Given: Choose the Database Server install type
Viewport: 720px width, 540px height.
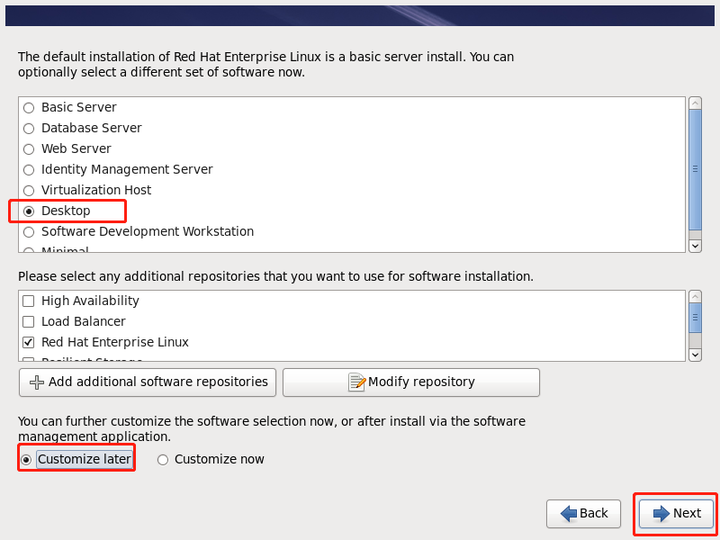Looking at the screenshot, I should [28, 129].
